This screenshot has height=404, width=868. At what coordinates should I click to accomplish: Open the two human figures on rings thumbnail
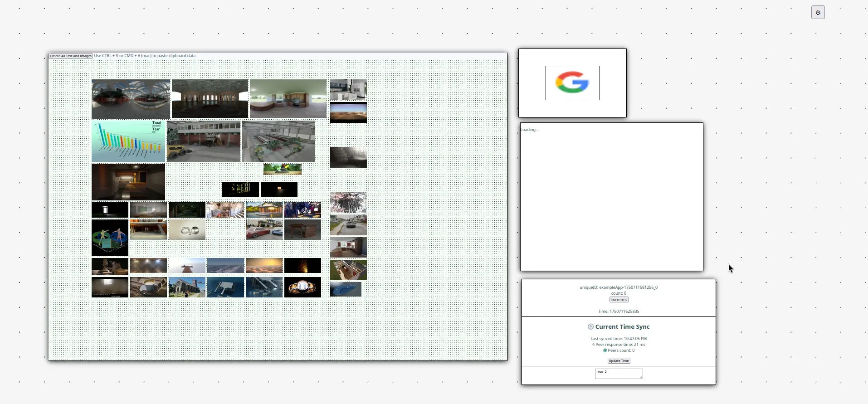pyautogui.click(x=110, y=238)
